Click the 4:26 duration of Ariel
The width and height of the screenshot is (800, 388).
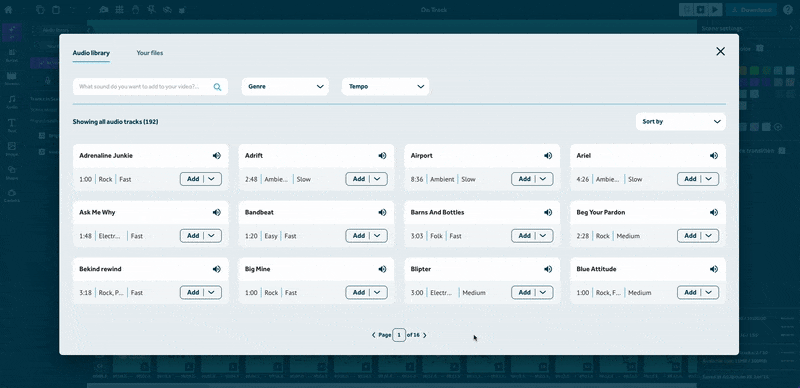click(583, 180)
